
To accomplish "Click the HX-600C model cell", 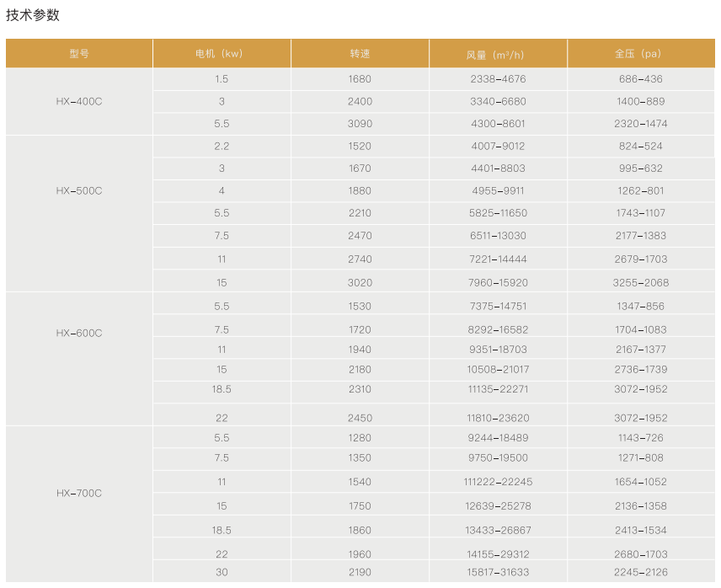I will (x=79, y=333).
